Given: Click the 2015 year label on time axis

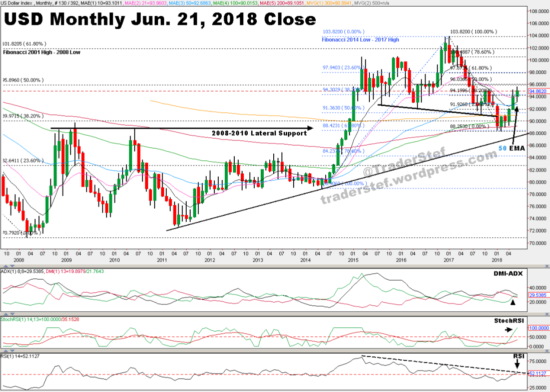Looking at the screenshot, I should click(x=353, y=259).
